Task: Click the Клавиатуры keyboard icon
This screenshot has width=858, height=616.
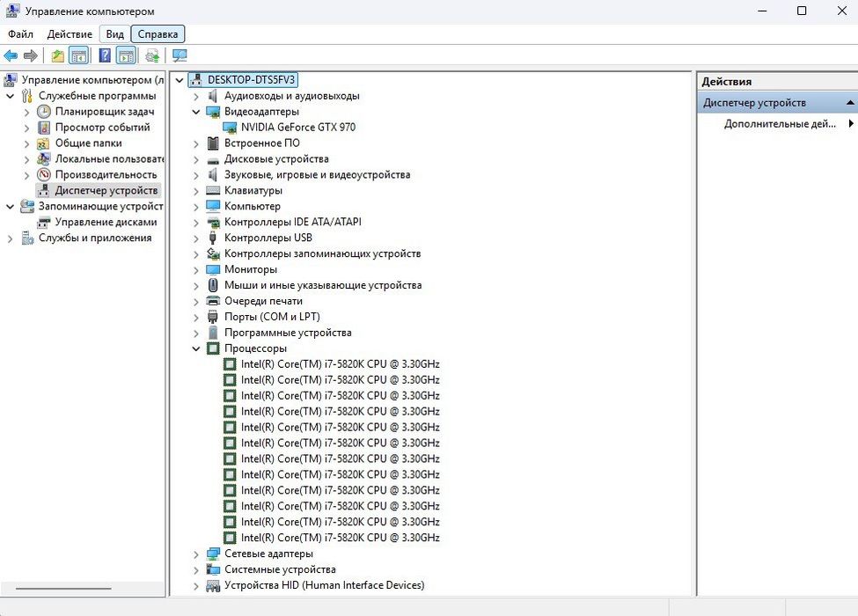Action: pyautogui.click(x=213, y=190)
